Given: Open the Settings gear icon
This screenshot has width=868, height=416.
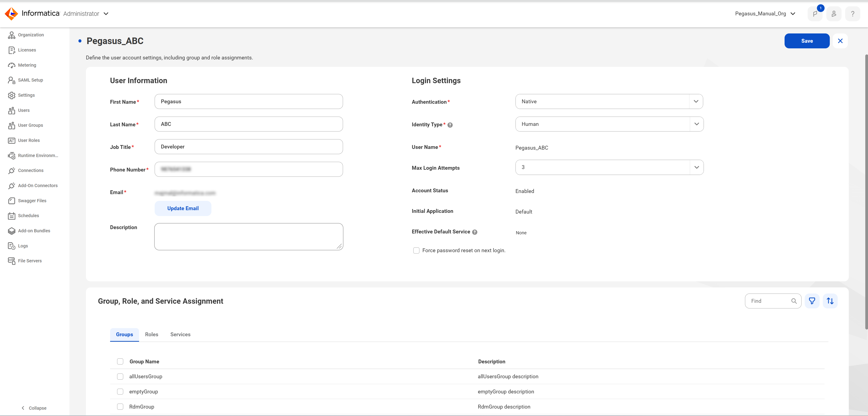Looking at the screenshot, I should coord(12,95).
